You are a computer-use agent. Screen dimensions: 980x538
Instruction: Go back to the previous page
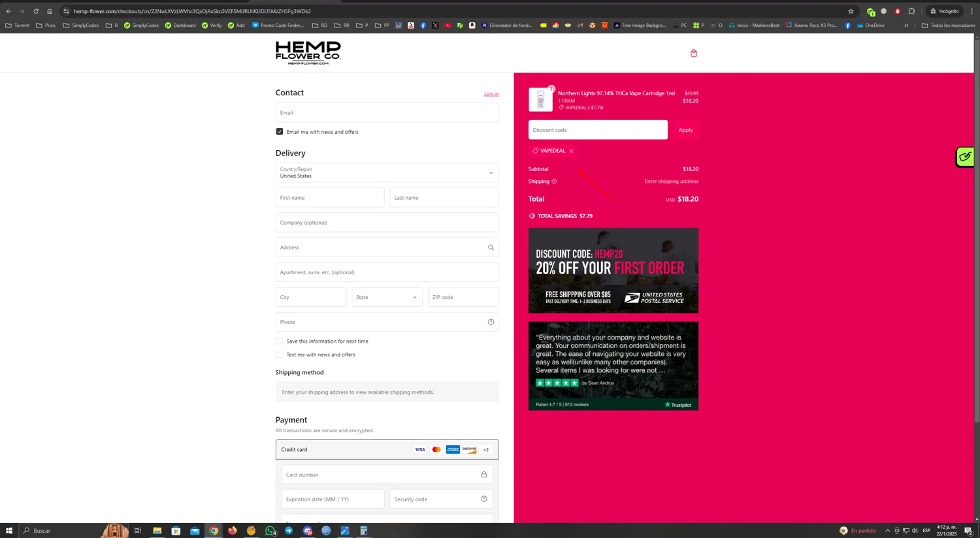pos(8,11)
